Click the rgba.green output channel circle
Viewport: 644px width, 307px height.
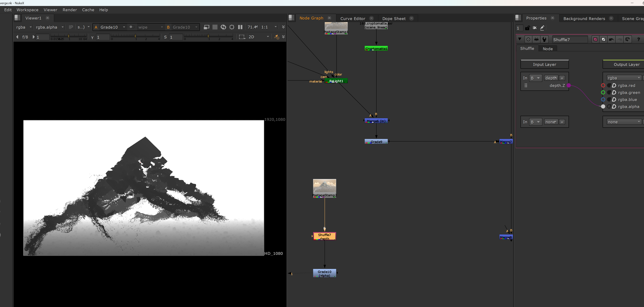(603, 92)
